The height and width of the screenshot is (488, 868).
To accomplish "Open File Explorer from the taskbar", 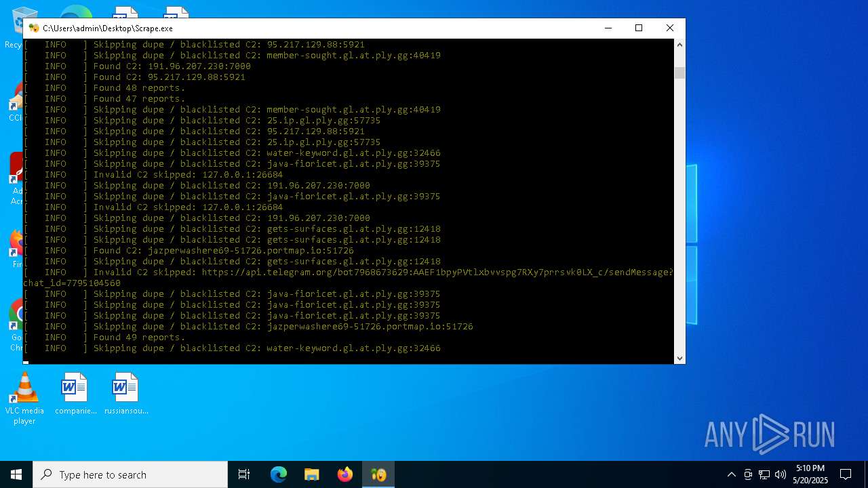I will (312, 474).
